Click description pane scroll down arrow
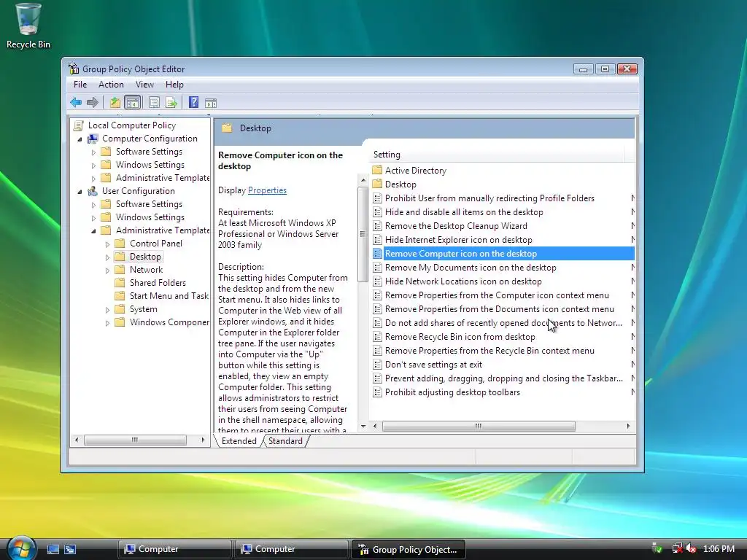747x560 pixels. (363, 426)
